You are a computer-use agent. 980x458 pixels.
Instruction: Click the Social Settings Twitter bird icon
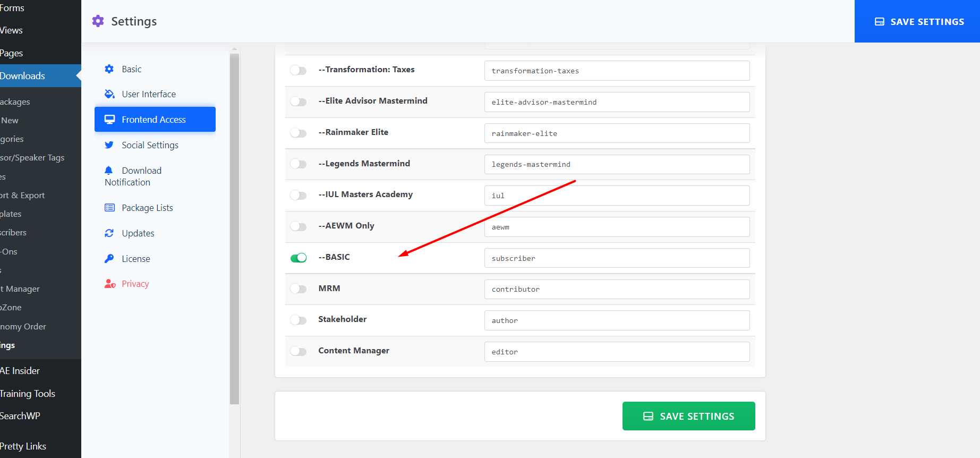(109, 145)
